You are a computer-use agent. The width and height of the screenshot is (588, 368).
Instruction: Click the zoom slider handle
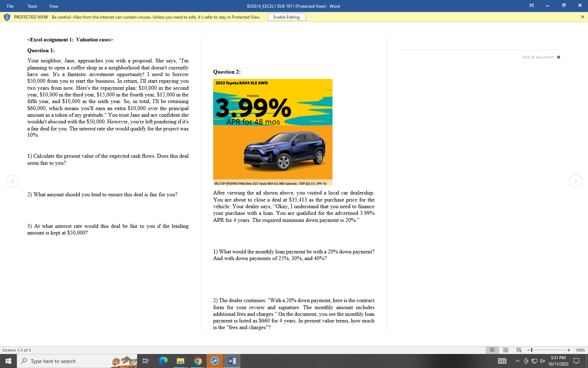532,350
